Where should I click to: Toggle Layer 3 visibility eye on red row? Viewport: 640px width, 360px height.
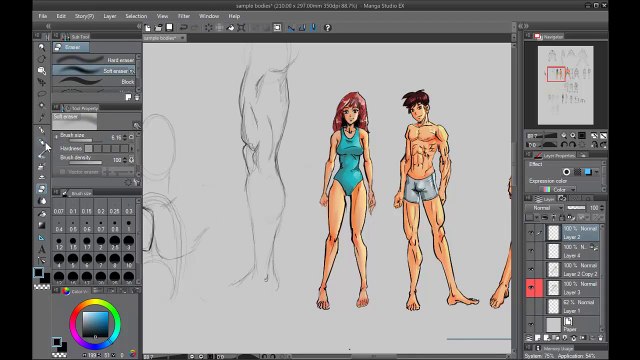531,288
